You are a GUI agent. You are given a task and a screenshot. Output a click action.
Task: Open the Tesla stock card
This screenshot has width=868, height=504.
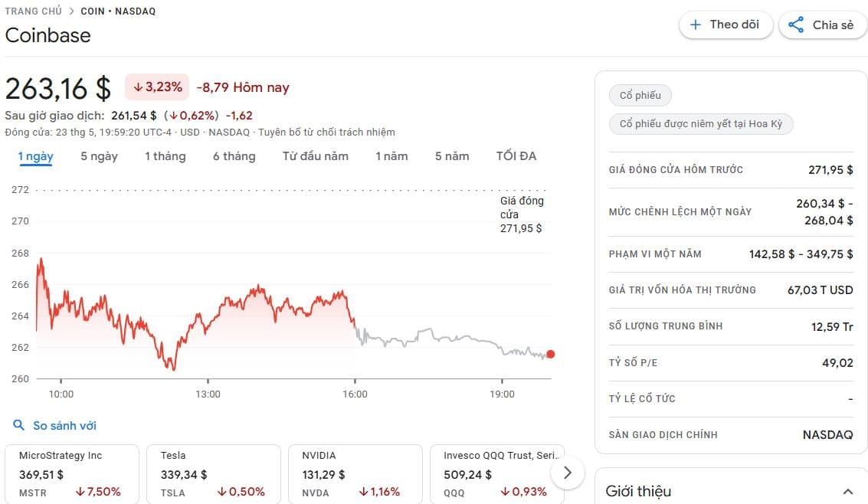click(x=214, y=473)
